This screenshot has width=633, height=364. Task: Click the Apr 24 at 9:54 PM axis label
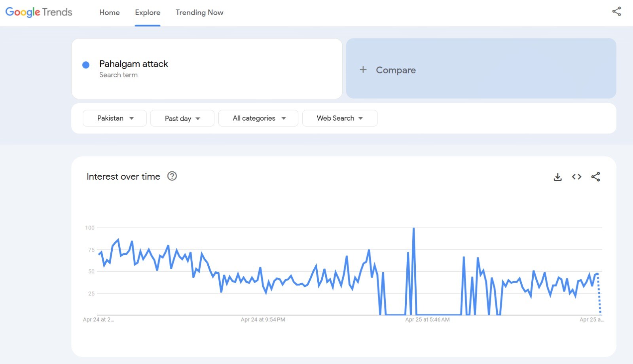point(263,320)
